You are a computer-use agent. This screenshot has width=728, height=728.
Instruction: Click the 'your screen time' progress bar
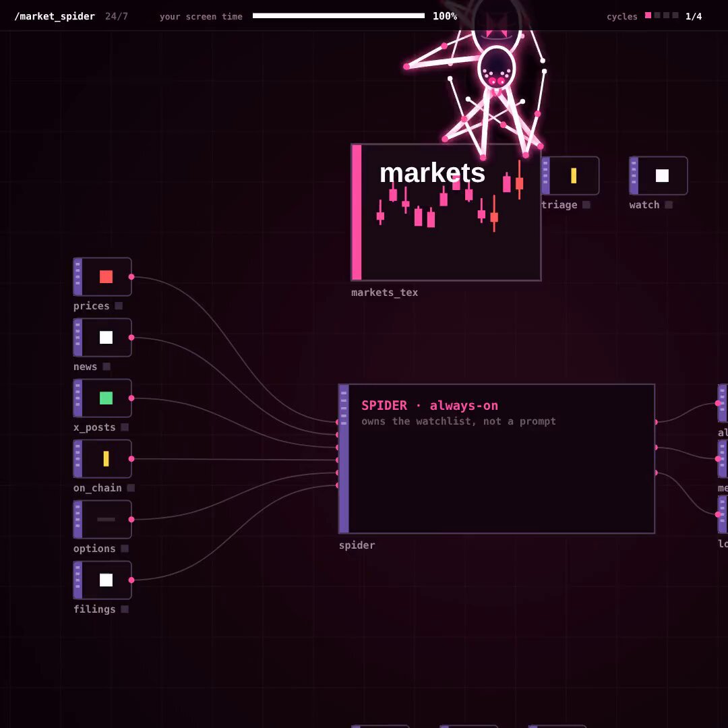(338, 16)
